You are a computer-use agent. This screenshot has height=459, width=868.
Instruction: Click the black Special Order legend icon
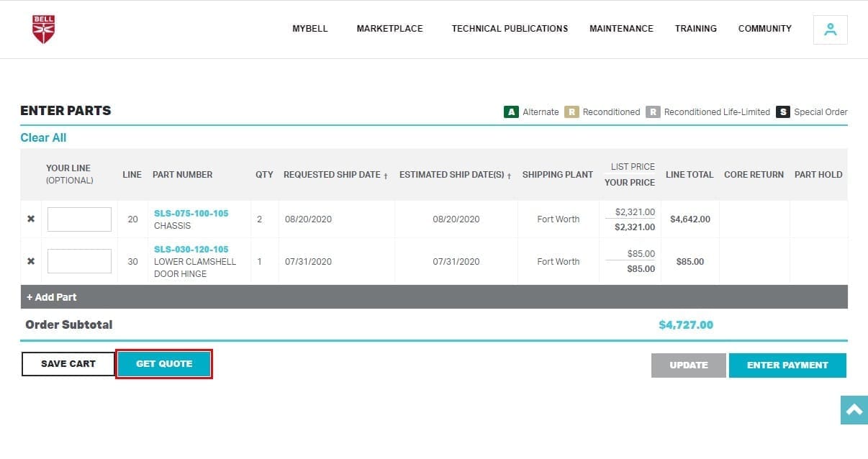click(x=782, y=112)
